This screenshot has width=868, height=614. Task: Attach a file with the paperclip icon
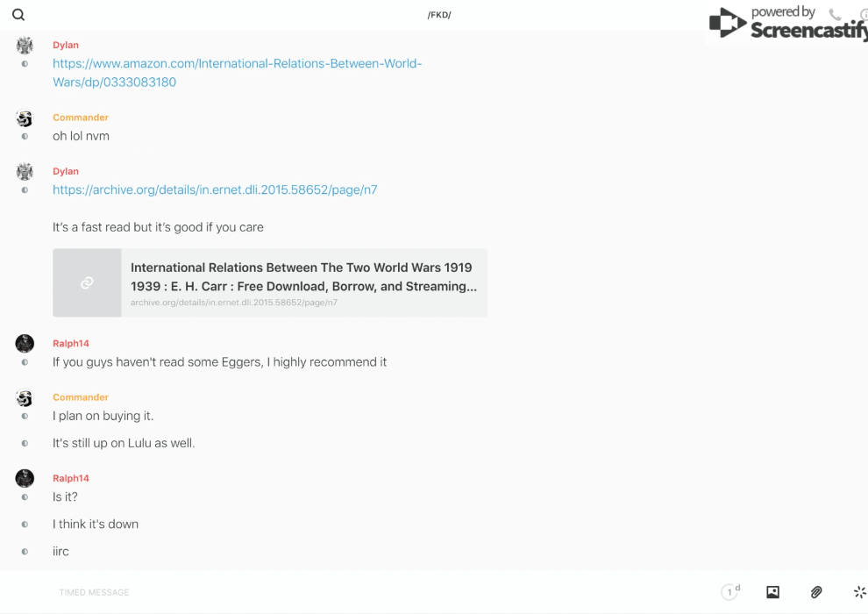816,592
